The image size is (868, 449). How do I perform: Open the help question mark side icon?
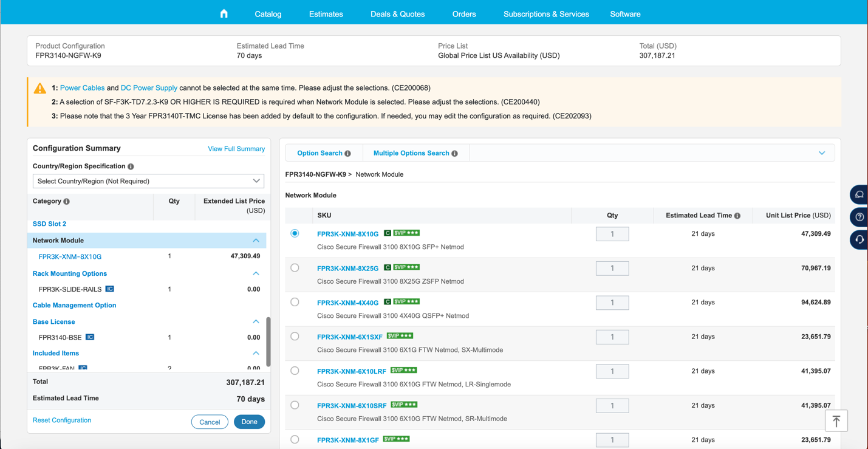pyautogui.click(x=859, y=218)
